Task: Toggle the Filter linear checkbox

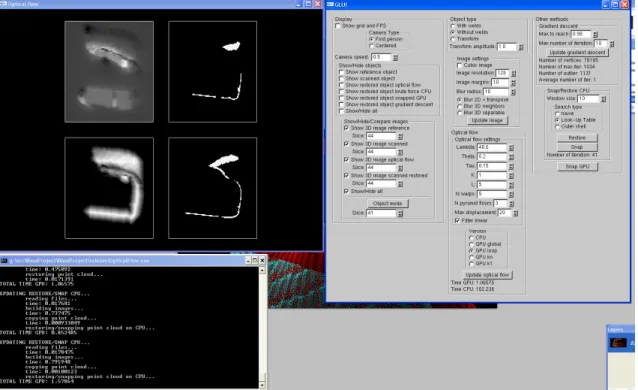Action: click(457, 220)
